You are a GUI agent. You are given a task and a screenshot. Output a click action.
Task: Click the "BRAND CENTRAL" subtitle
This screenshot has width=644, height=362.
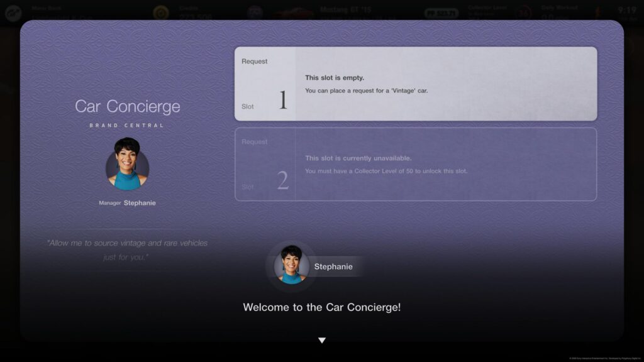pyautogui.click(x=127, y=125)
